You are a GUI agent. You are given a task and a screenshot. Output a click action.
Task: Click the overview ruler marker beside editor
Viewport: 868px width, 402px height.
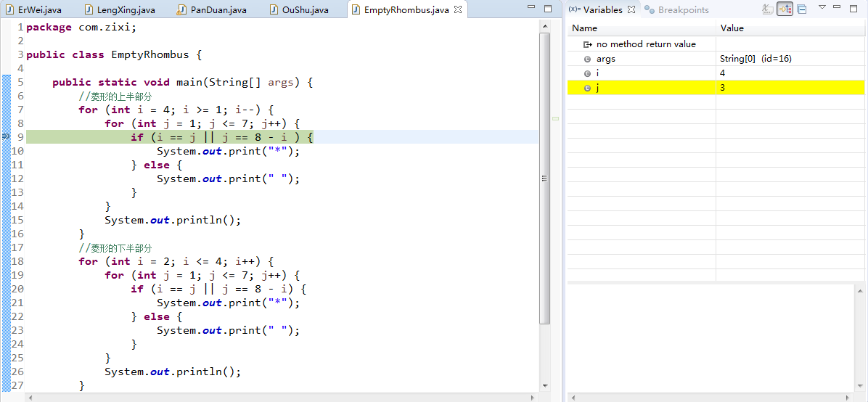click(556, 118)
